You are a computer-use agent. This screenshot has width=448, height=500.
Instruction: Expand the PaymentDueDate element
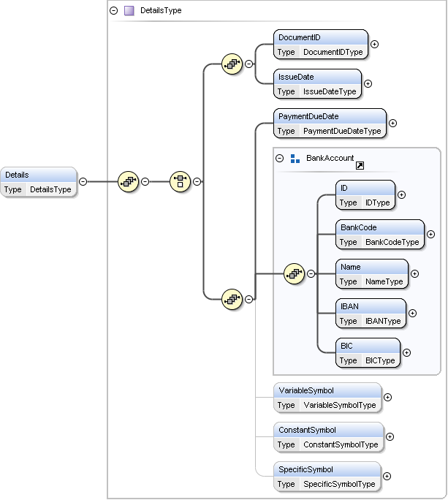[392, 123]
